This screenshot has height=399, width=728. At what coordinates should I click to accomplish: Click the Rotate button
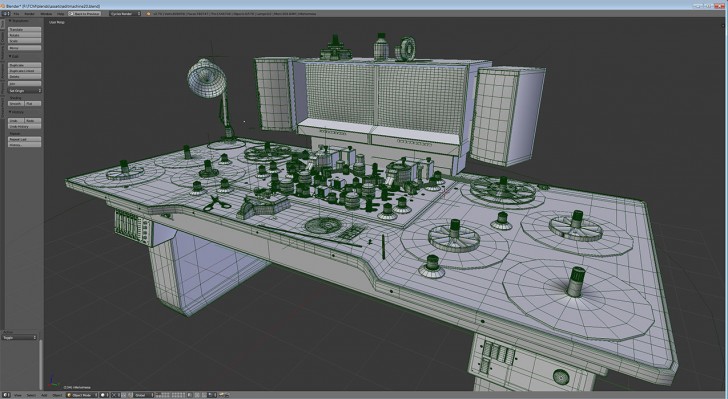[x=25, y=35]
